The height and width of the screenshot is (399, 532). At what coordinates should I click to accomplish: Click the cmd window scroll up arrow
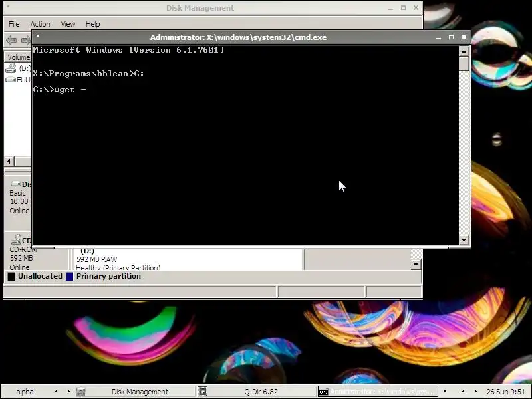pyautogui.click(x=464, y=51)
